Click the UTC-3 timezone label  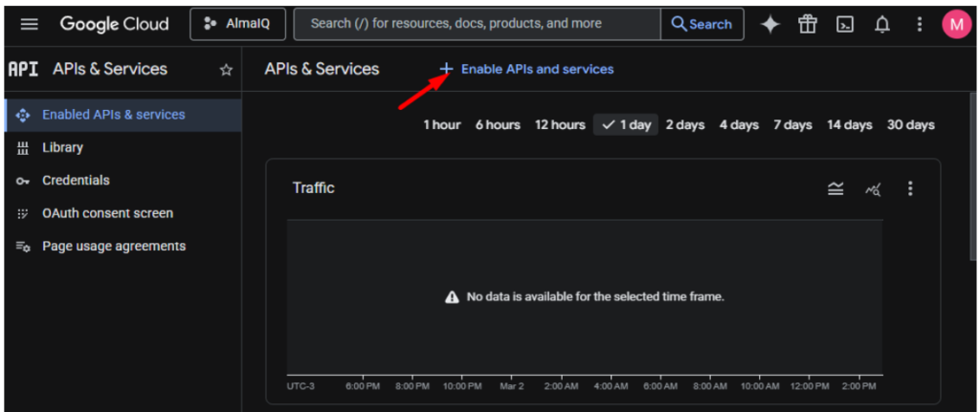coord(301,386)
